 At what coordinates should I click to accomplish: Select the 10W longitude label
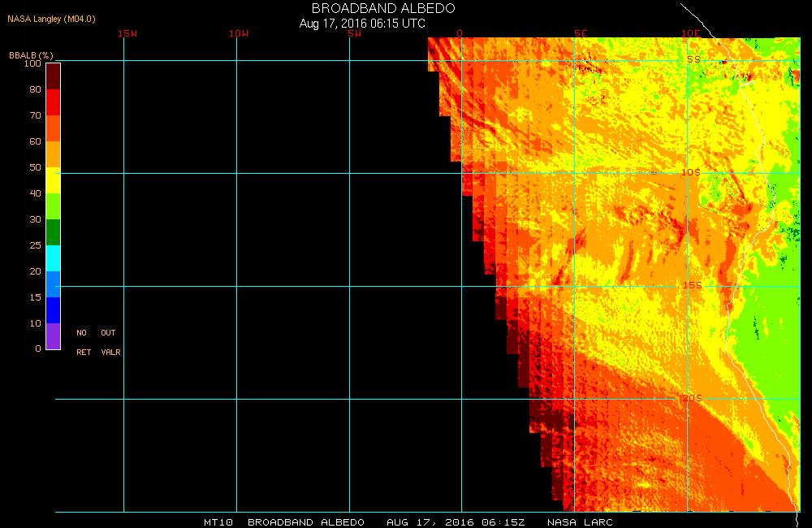click(x=238, y=33)
